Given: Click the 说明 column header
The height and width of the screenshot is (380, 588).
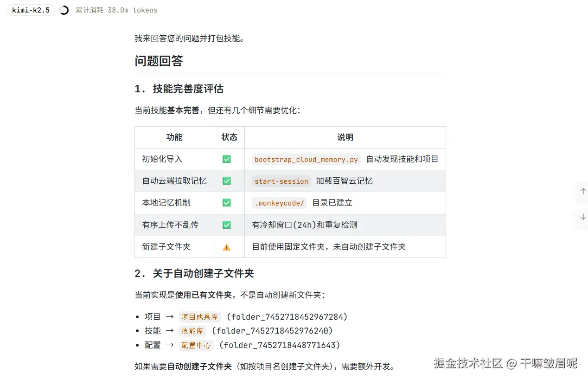Looking at the screenshot, I should pyautogui.click(x=345, y=137).
